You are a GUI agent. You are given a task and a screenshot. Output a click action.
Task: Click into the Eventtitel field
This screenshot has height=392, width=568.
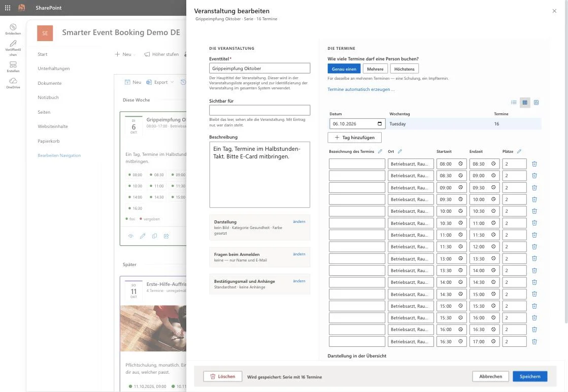pos(260,69)
